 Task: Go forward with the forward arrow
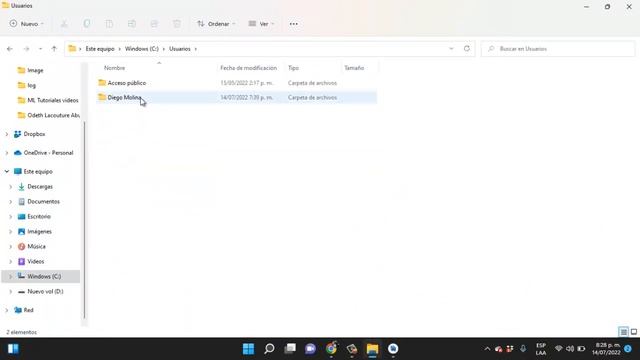26,49
